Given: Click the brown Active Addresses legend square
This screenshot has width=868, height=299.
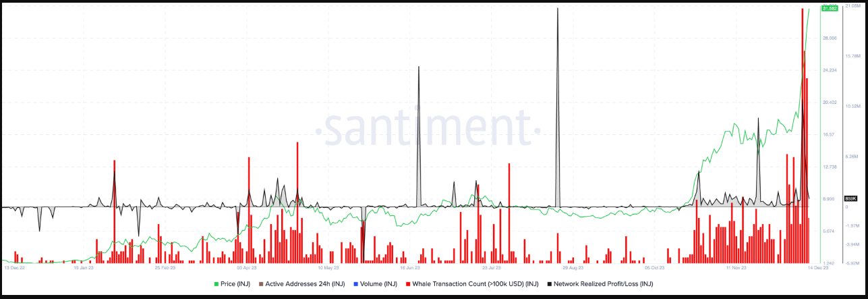Looking at the screenshot, I should (260, 283).
